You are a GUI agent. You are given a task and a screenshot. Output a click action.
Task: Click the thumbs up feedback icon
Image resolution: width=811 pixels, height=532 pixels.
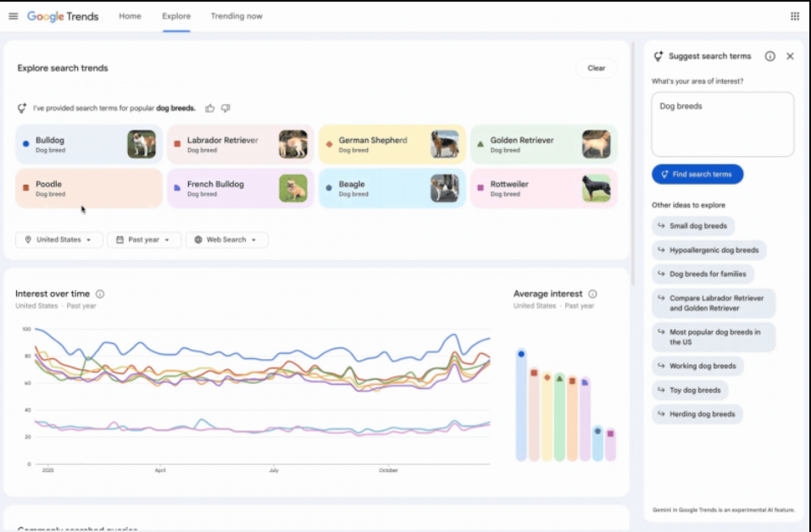coord(209,108)
